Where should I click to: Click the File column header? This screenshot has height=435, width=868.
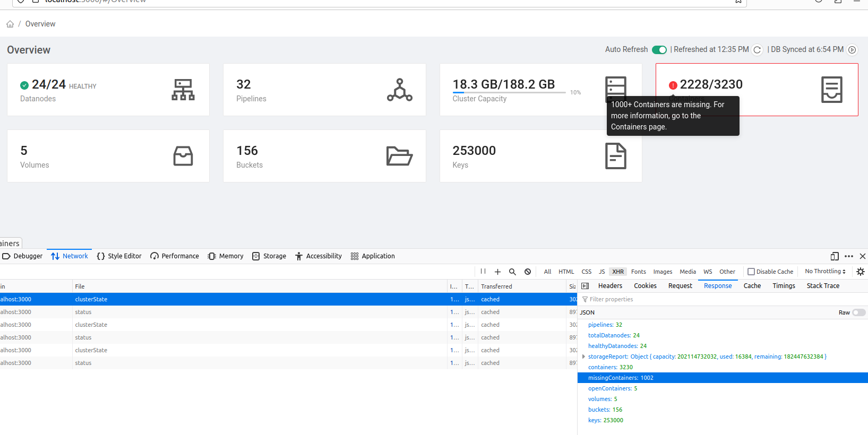tap(260, 286)
